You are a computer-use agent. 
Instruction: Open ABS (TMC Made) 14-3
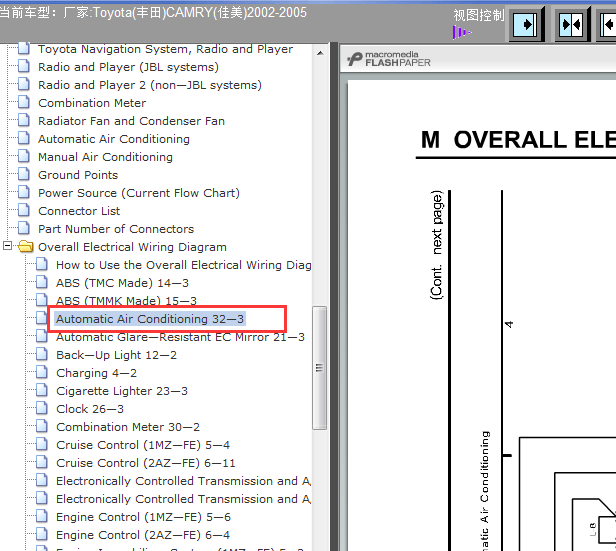coord(122,283)
